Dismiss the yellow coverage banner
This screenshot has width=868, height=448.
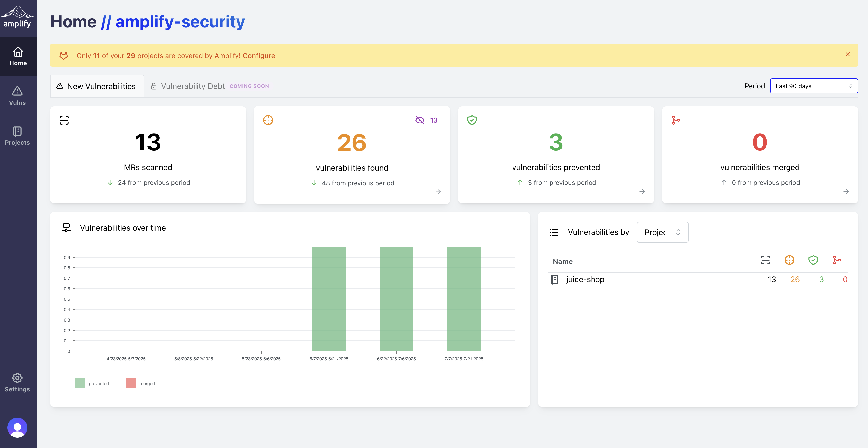pyautogui.click(x=847, y=54)
